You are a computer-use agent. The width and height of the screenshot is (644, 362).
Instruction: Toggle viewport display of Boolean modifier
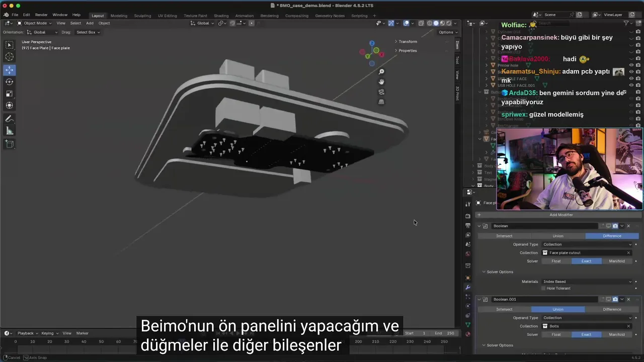[x=608, y=226]
